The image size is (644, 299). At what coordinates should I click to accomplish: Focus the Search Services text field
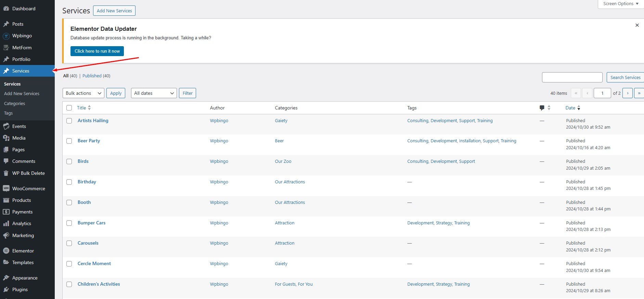click(x=572, y=77)
